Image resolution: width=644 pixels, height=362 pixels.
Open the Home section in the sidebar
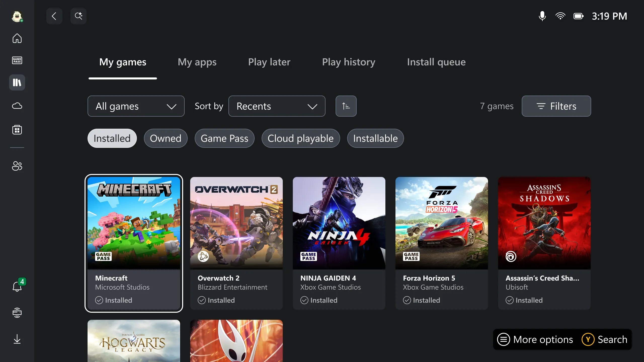(x=17, y=38)
